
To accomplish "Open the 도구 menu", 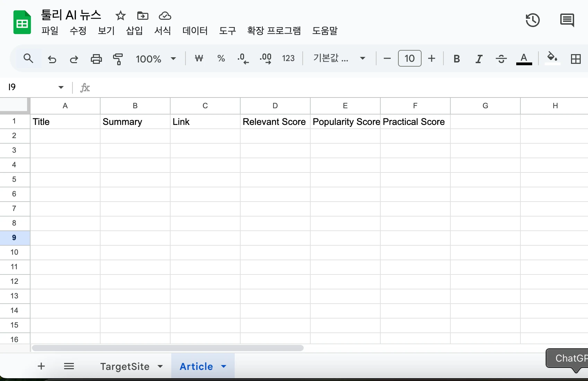I will pyautogui.click(x=227, y=31).
